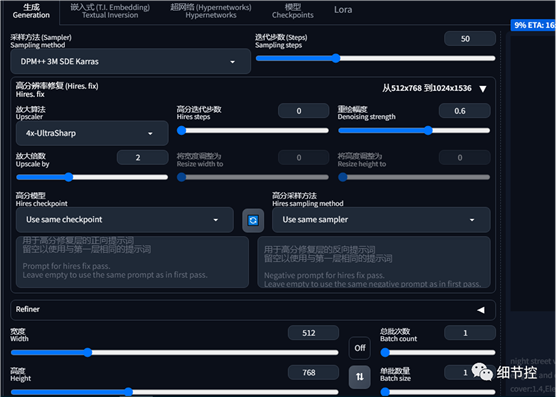
Task: Click the Sampling steps value field
Action: coord(469,39)
